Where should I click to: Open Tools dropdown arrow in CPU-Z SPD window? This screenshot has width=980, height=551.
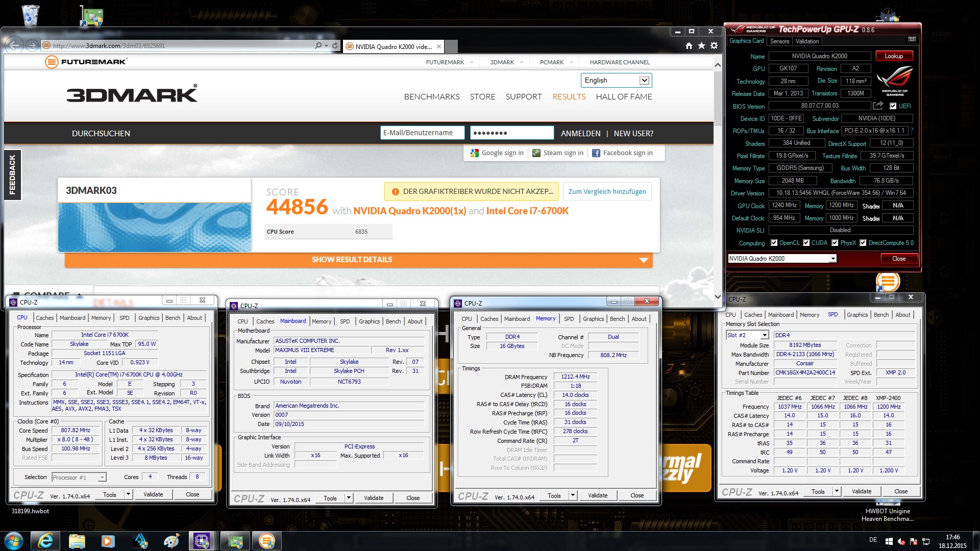click(x=836, y=491)
